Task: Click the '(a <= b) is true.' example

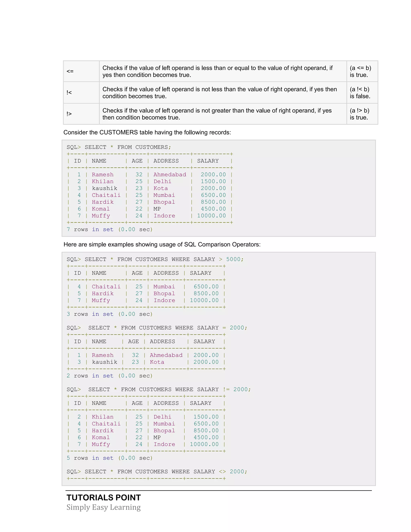Action: (x=362, y=71)
